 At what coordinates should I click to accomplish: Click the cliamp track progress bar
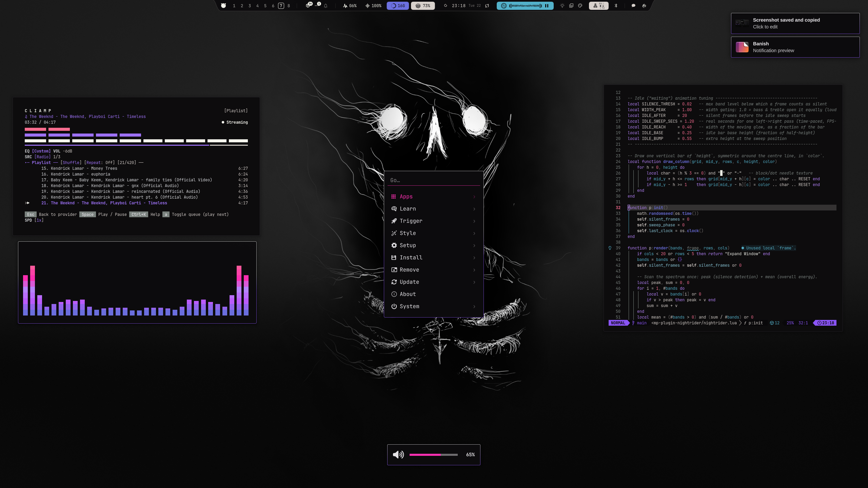pos(136,145)
